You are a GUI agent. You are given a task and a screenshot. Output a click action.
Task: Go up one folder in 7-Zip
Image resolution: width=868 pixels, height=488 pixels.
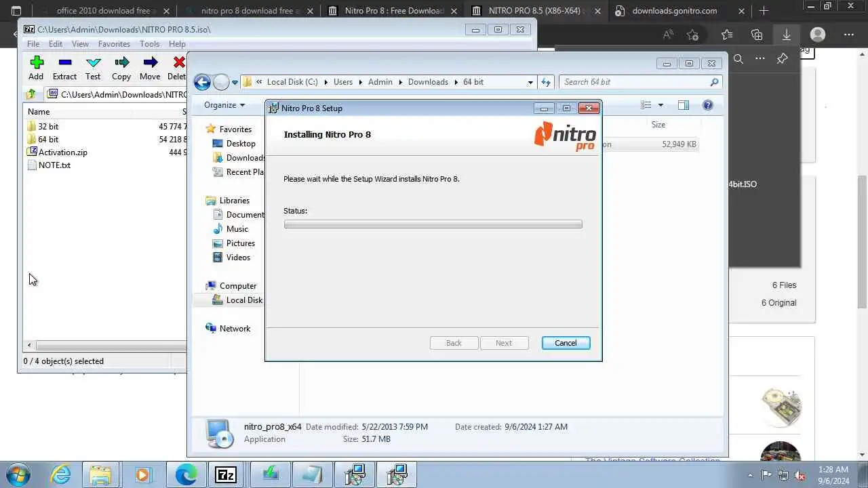(31, 95)
